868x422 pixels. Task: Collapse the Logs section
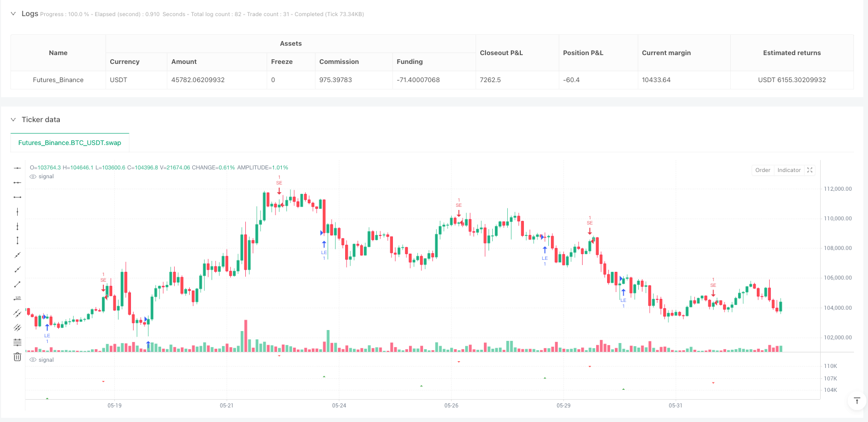pyautogui.click(x=14, y=14)
